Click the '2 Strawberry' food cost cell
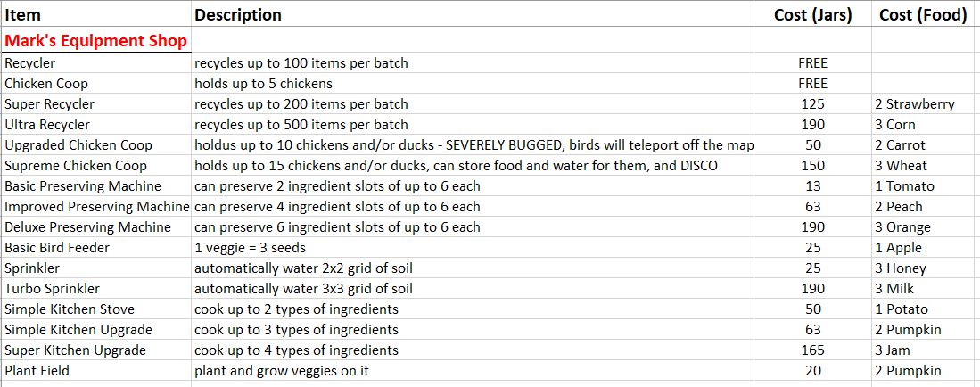Viewport: 980px width, 387px height. click(x=914, y=104)
